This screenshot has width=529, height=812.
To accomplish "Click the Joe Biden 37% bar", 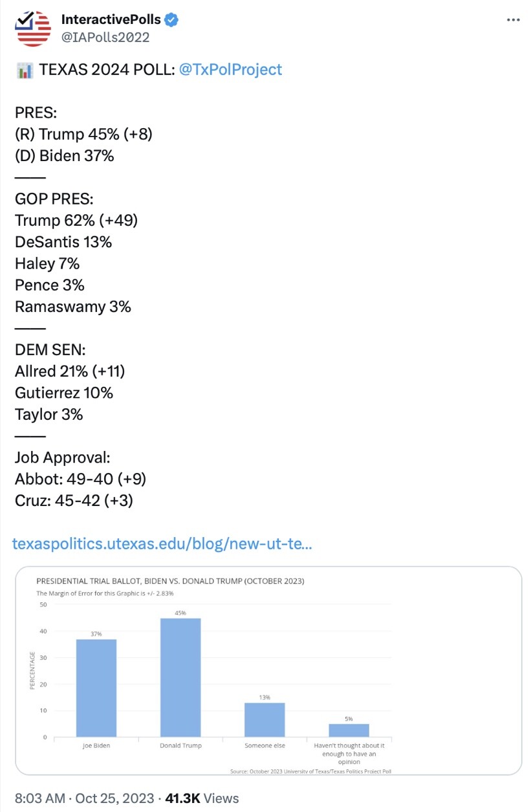I will [96, 688].
